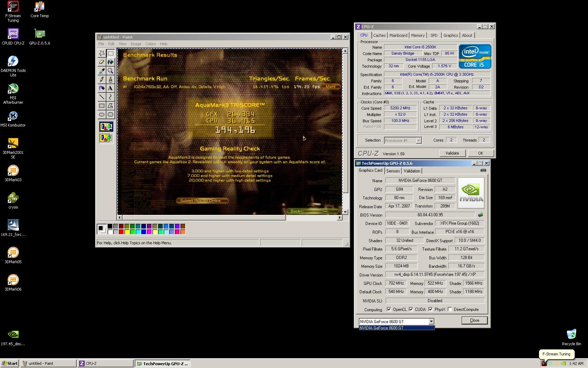Open the crysis desktop shortcut
Image resolution: width=588 pixels, height=368 pixels.
13,201
